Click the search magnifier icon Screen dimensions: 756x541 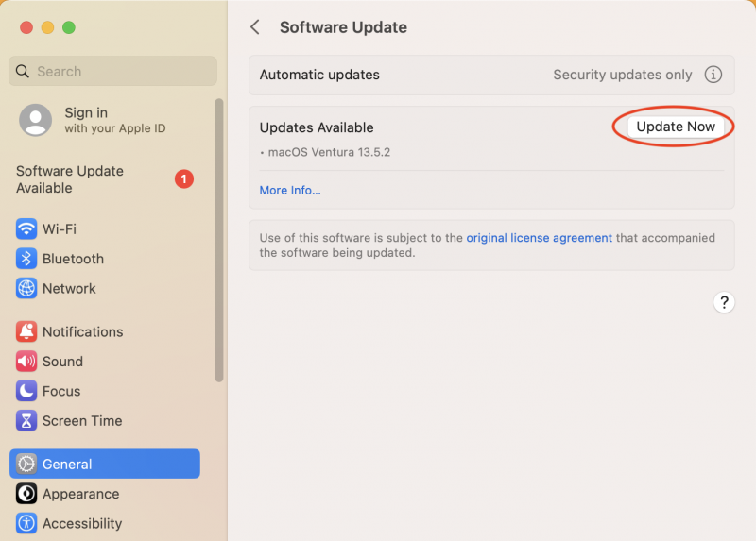click(22, 72)
